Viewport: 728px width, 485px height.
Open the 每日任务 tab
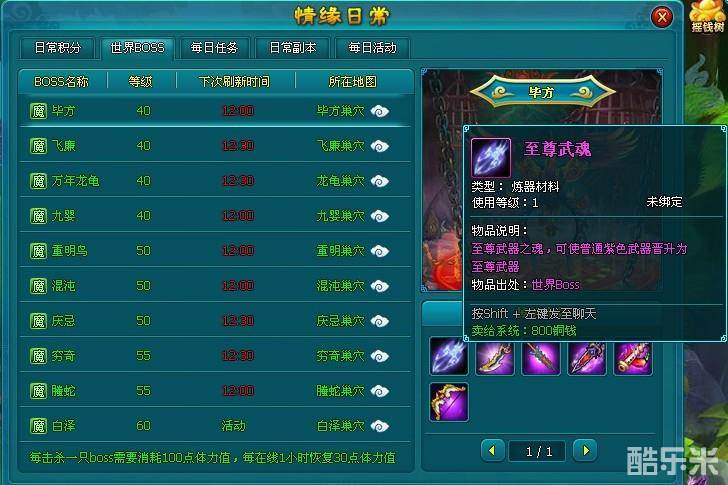tap(214, 48)
